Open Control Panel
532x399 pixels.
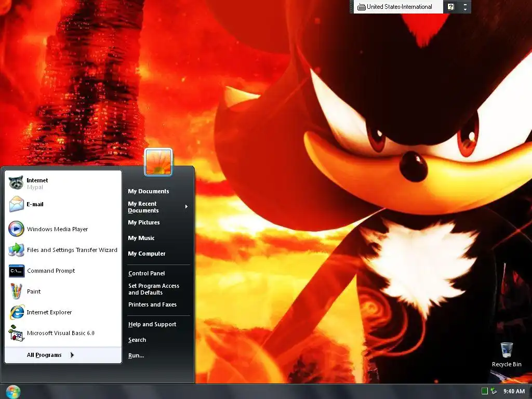[147, 273]
